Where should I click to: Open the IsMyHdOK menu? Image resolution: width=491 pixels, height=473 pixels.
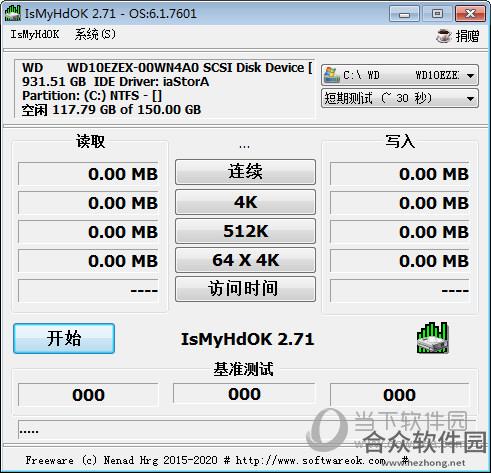pos(35,34)
